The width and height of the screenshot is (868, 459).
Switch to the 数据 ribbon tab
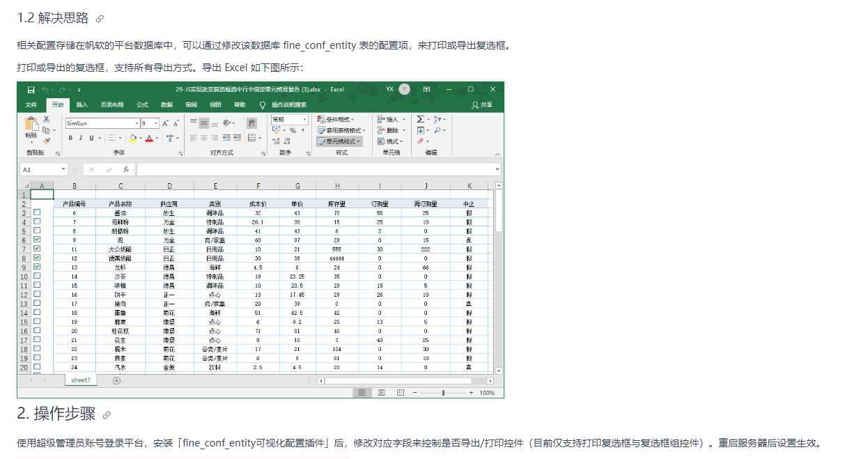click(x=166, y=105)
